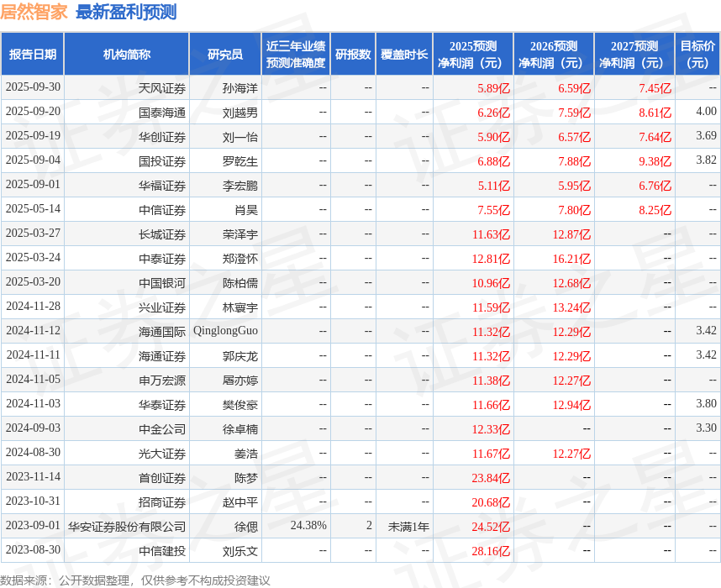
Task: Click the 8.61亿 forecast value
Action: pyautogui.click(x=655, y=113)
